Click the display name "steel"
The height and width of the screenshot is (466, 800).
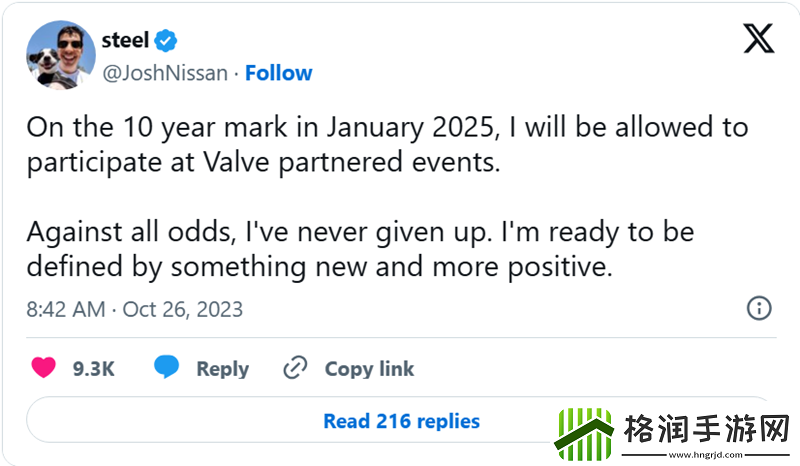pos(125,40)
